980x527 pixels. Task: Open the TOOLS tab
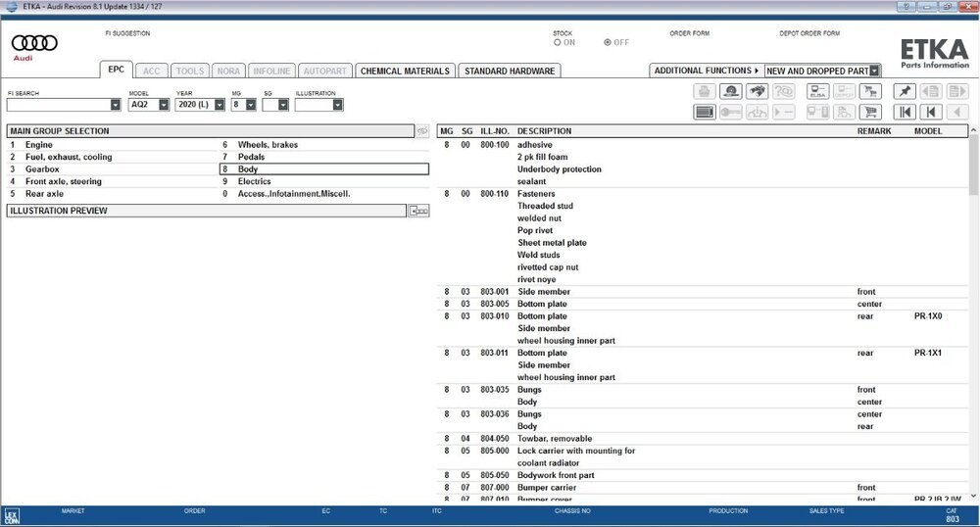pos(190,72)
